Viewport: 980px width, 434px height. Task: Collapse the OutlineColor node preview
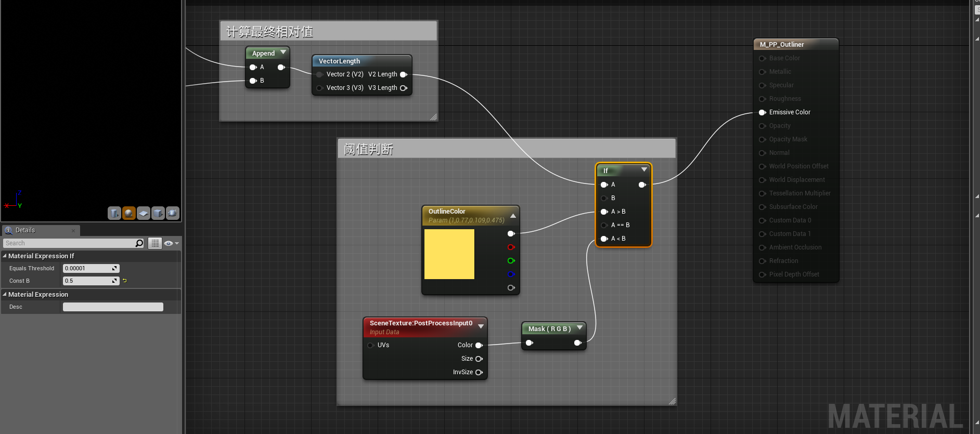(513, 215)
